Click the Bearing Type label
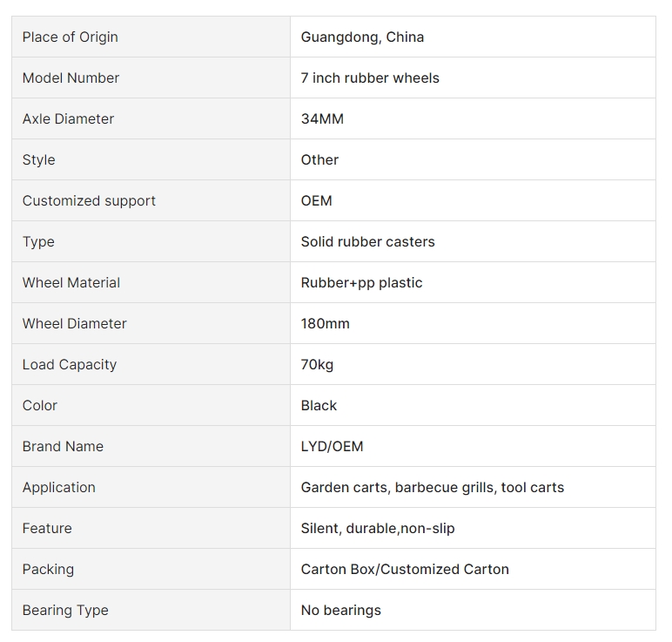 tap(65, 611)
